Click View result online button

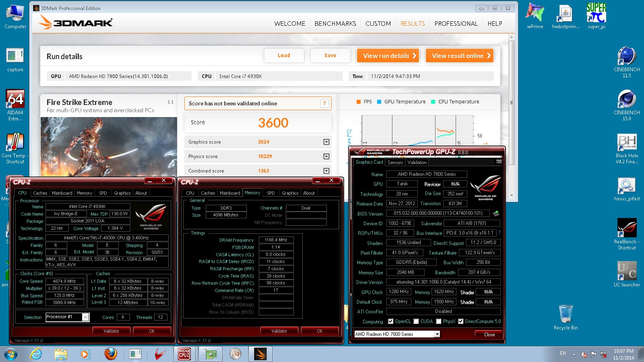460,56
